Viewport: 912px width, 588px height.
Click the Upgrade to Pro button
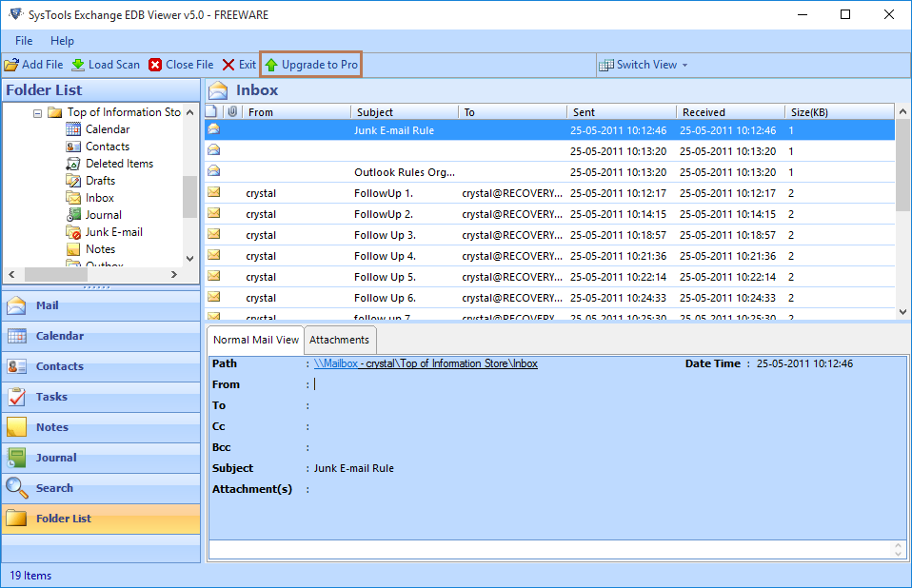(x=310, y=65)
